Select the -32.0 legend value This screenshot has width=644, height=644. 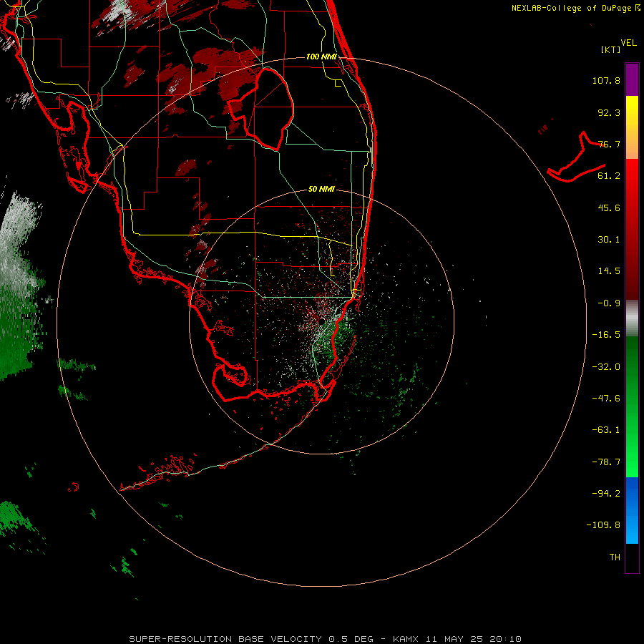click(606, 367)
